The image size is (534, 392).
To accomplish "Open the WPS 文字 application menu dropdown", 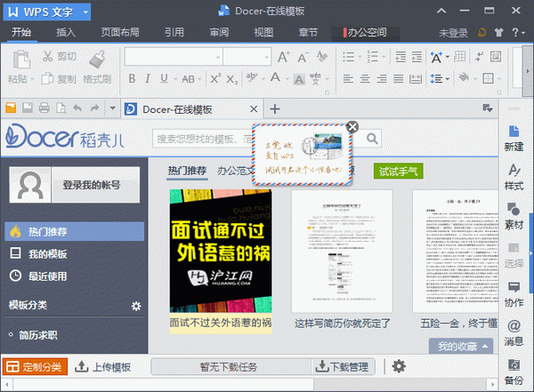I will (47, 12).
